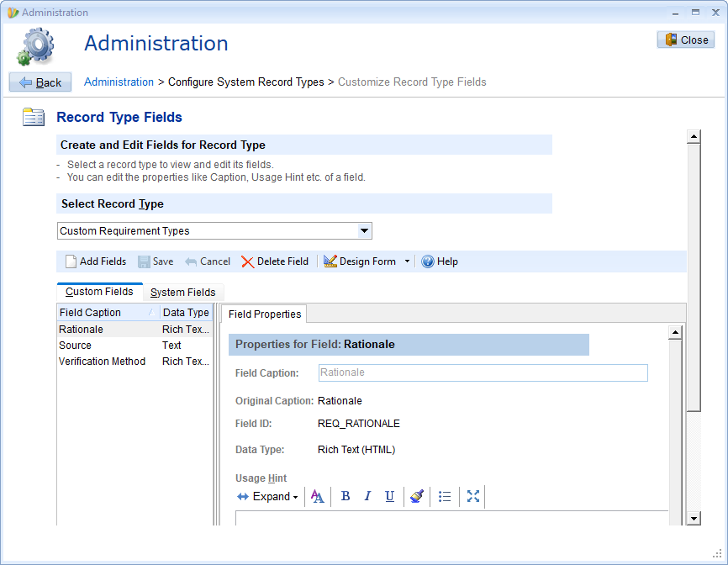This screenshot has width=728, height=565.
Task: Close the Administration page with Close button
Action: [686, 40]
